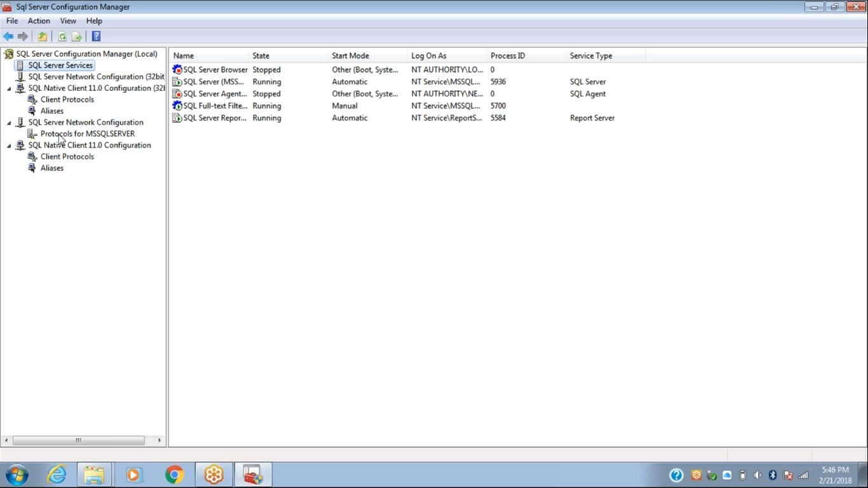Click the Windows Start button
The width and height of the screenshot is (868, 488).
17,475
